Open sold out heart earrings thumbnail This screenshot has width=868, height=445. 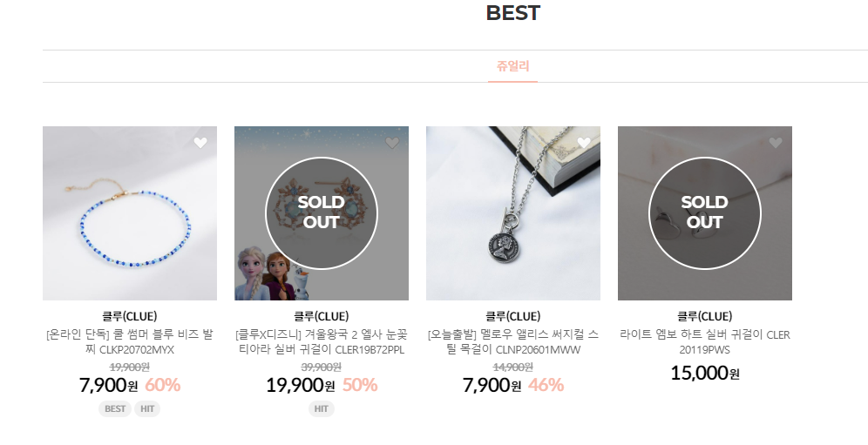705,213
